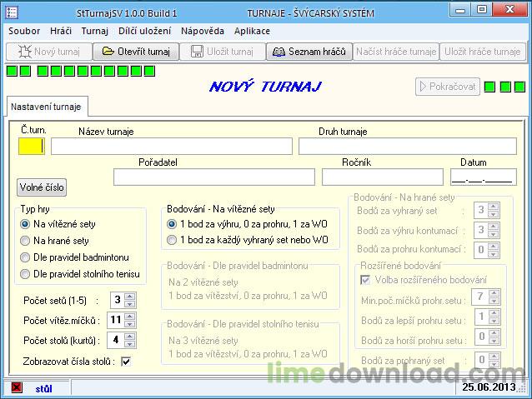This screenshot has height=399, width=532.
Task: Toggle 'Zobrazovat čísla stolů' checkbox
Action: 126,362
